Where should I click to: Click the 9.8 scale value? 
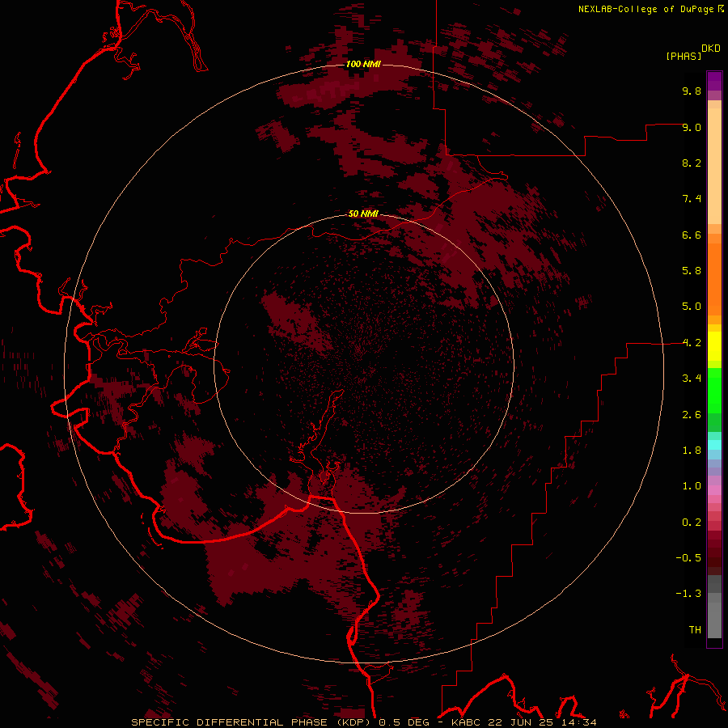pos(692,91)
